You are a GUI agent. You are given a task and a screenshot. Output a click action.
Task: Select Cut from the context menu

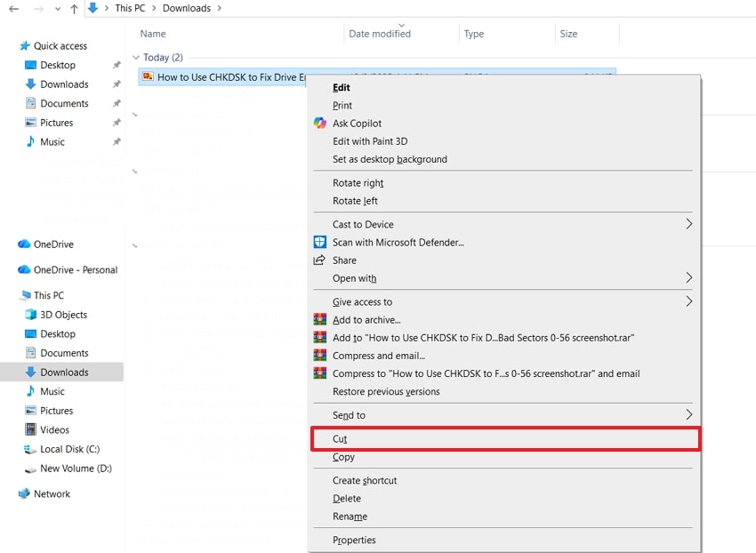(340, 439)
